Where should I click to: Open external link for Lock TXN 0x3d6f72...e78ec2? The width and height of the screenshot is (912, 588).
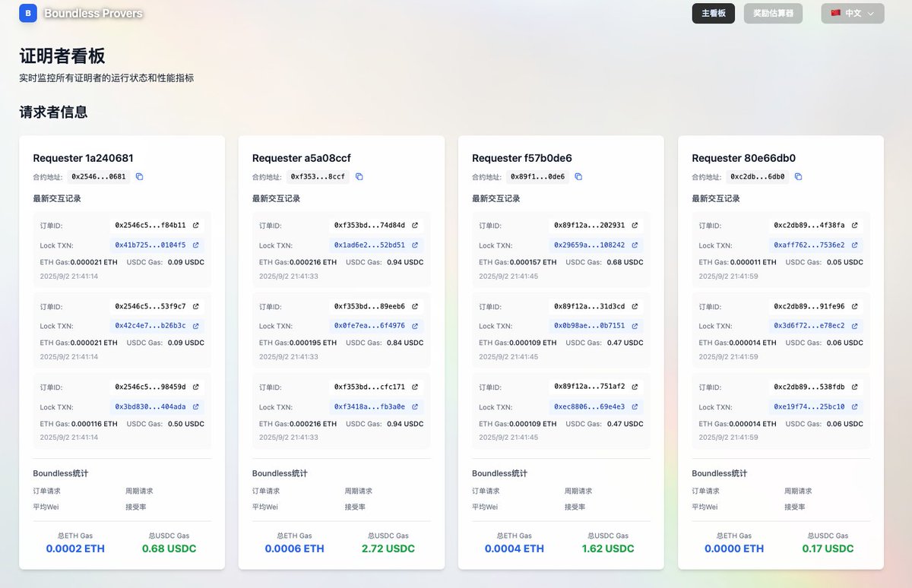(x=854, y=326)
